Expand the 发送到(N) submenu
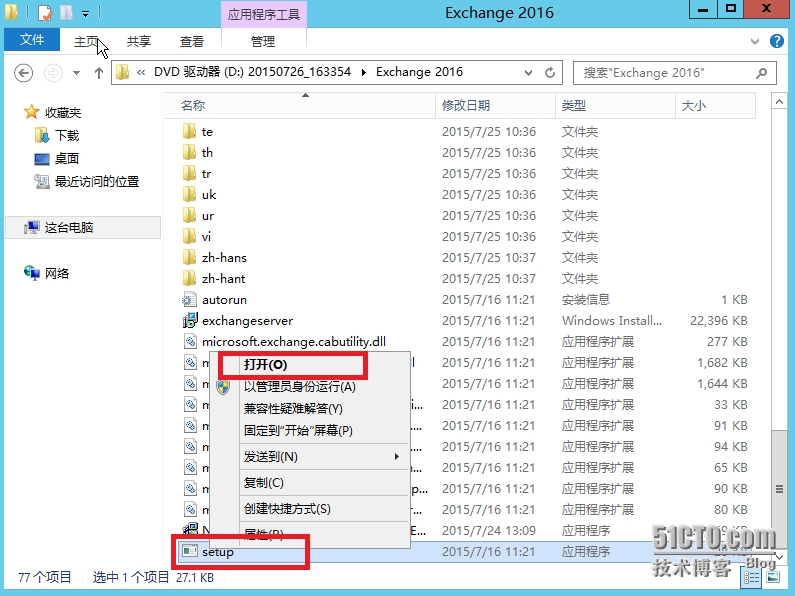The height and width of the screenshot is (596, 795). (x=310, y=457)
